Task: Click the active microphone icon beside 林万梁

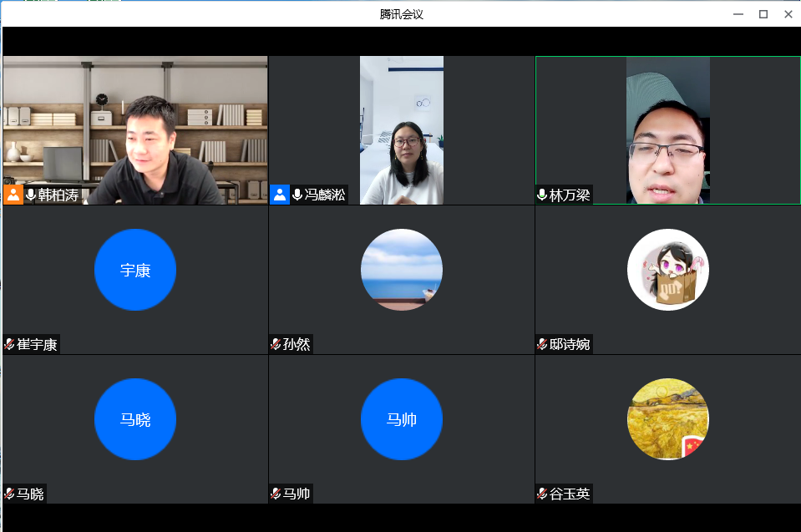Action: [x=543, y=195]
